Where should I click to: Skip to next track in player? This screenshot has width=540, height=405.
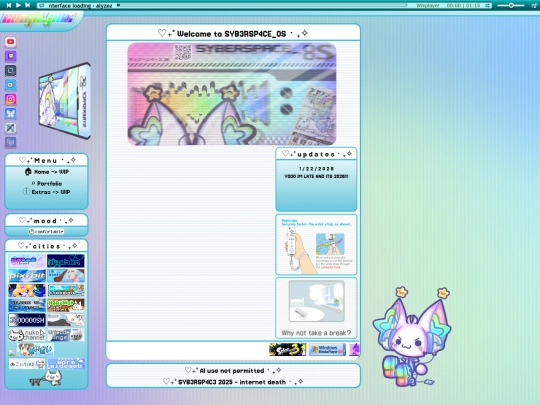point(28,5)
